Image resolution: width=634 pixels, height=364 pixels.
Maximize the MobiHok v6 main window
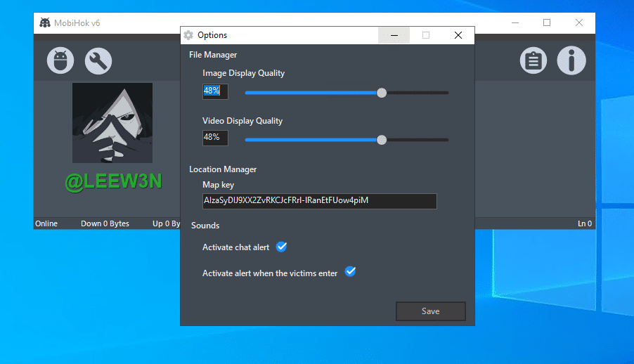point(546,22)
